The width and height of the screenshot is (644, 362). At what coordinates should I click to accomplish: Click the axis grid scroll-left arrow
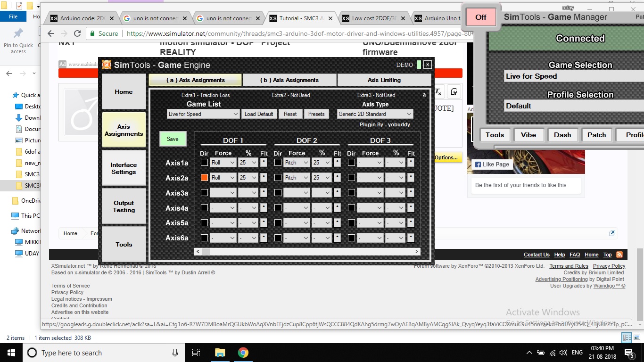coord(198,252)
